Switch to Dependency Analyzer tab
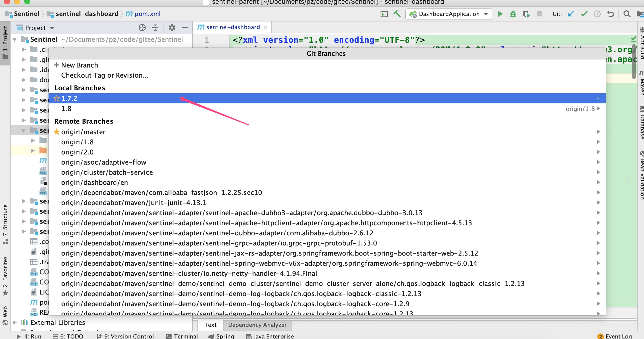 coord(257,325)
